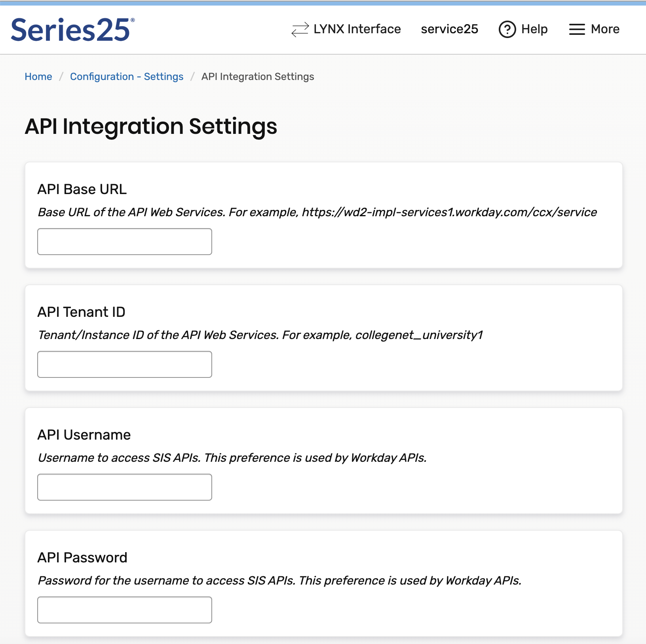This screenshot has height=644, width=646.
Task: Click the API Integration Settings breadcrumb text
Action: coord(258,76)
